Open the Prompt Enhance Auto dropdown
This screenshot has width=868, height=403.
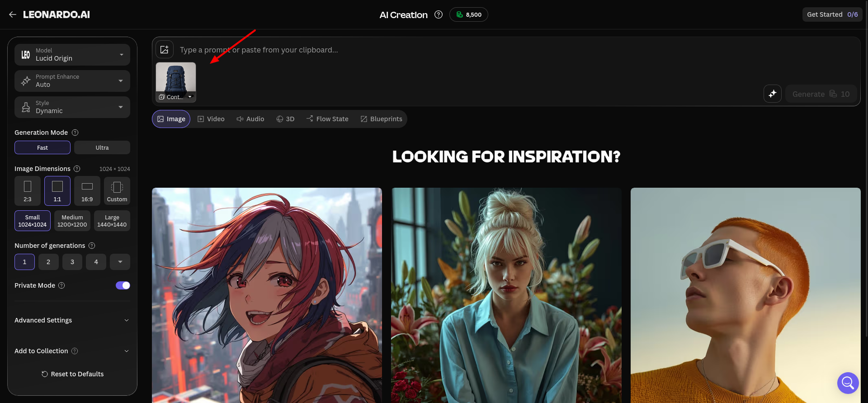72,81
